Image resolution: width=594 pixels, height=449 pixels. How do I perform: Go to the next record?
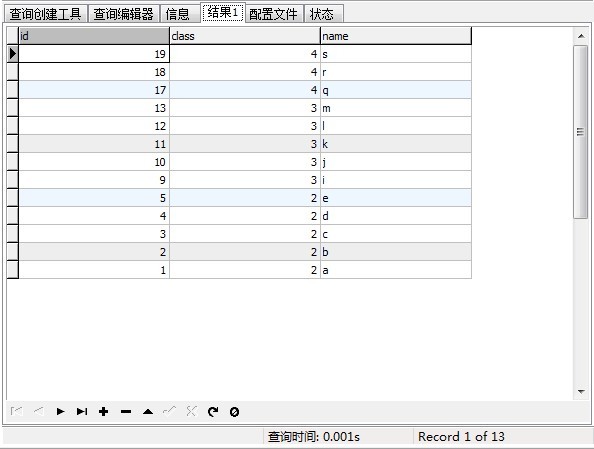[60, 411]
